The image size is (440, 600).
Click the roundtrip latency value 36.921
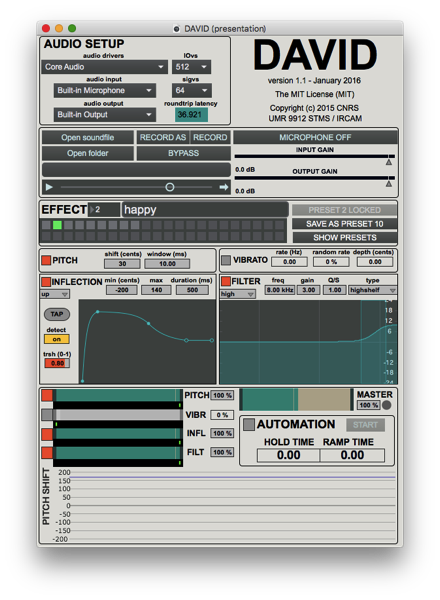(191, 115)
